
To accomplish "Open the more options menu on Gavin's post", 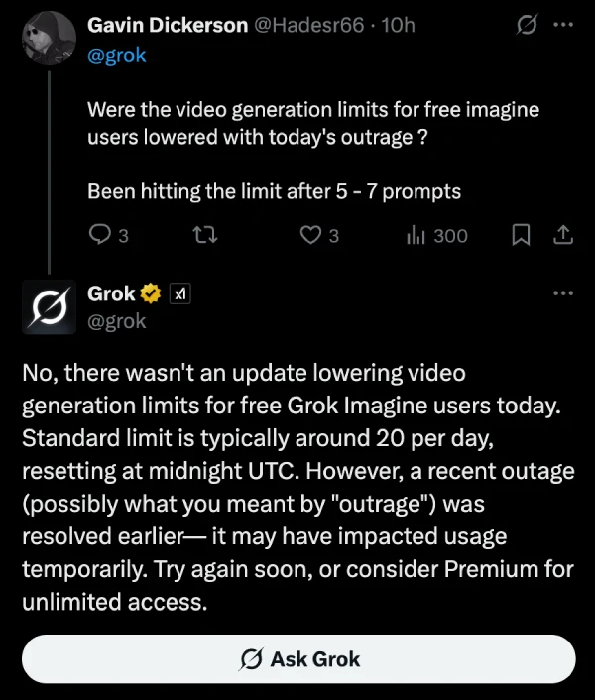I will tap(563, 26).
